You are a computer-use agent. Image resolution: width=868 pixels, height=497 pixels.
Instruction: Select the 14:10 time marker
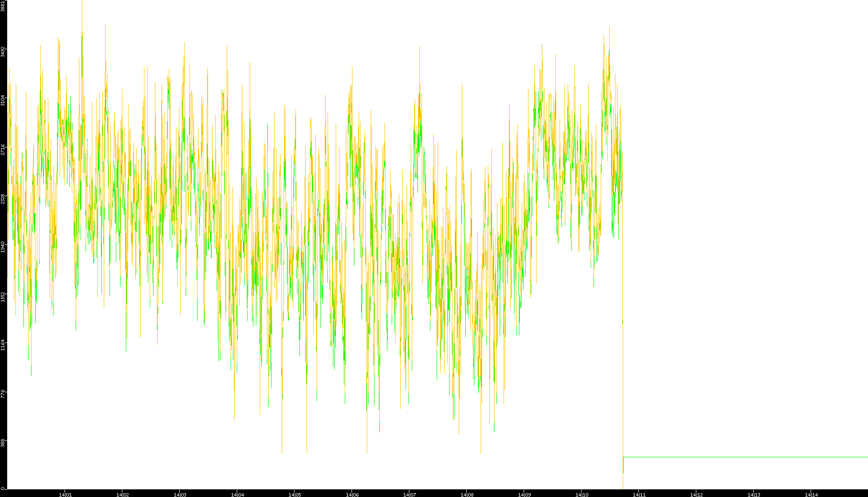[x=582, y=494]
